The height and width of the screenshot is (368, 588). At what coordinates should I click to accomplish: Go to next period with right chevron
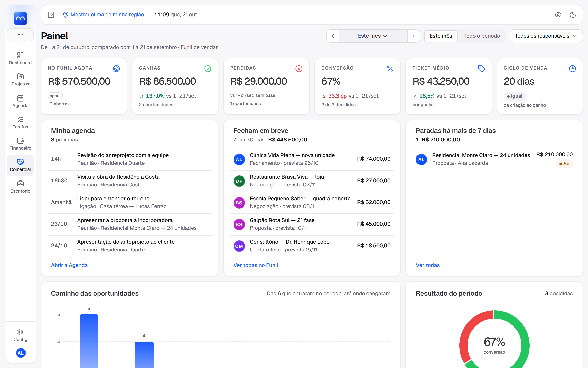tap(414, 36)
